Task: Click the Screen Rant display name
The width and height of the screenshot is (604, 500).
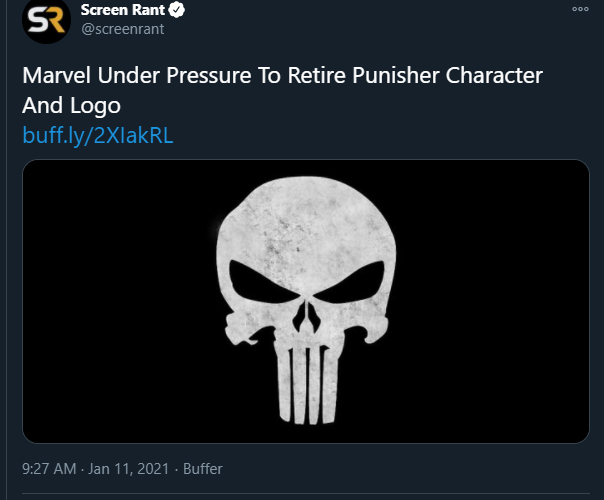Action: point(121,11)
